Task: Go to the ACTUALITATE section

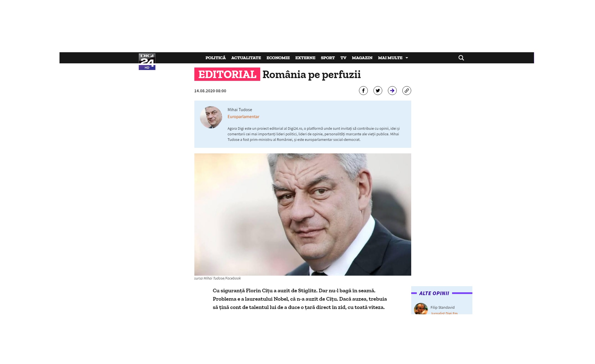Action: point(246,58)
